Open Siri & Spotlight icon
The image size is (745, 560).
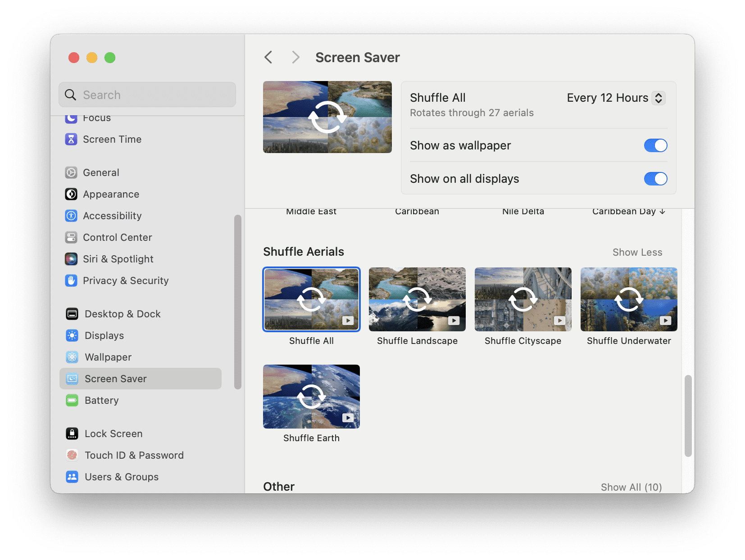pyautogui.click(x=71, y=259)
